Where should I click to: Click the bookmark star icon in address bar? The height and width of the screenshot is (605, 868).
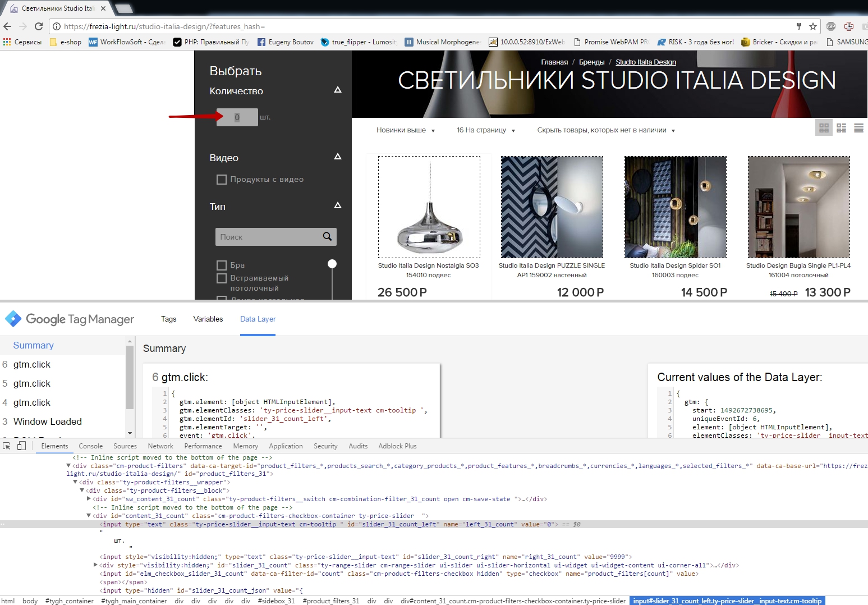(x=812, y=26)
